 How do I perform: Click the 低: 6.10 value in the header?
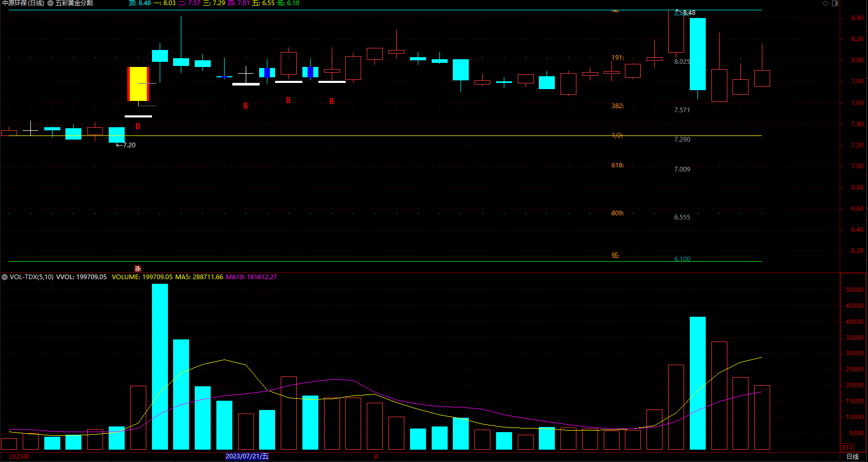click(288, 3)
